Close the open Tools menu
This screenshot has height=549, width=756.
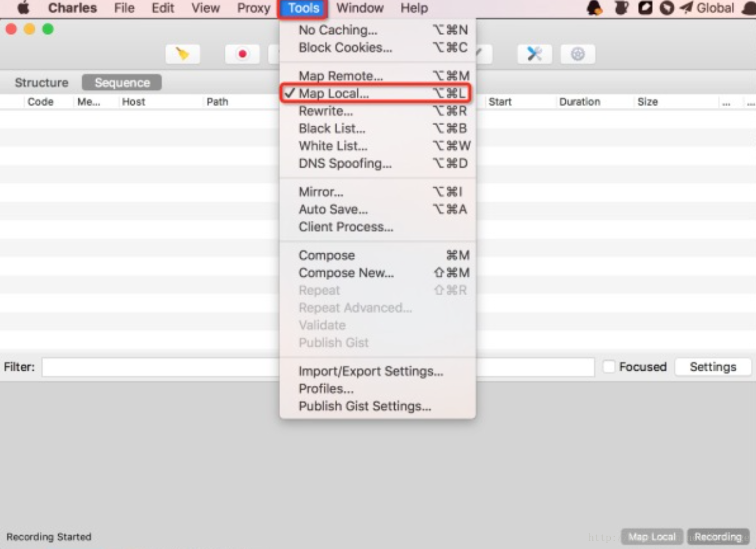304,8
